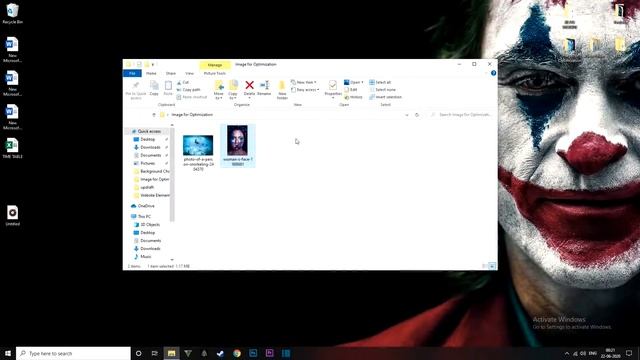The height and width of the screenshot is (360, 640).
Task: Click the Chrome icon in taskbar
Action: tap(237, 353)
